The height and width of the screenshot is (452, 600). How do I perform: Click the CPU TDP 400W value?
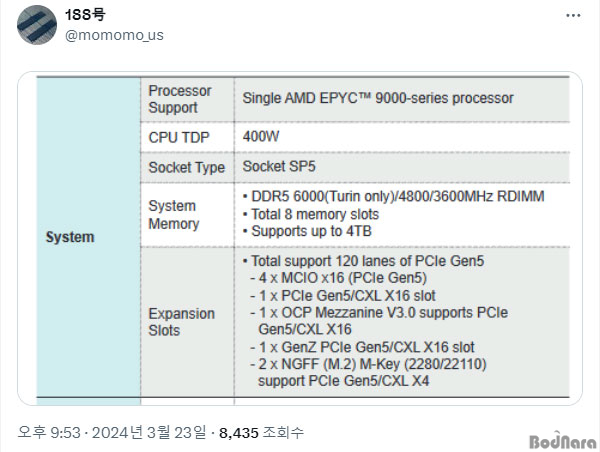(x=261, y=136)
